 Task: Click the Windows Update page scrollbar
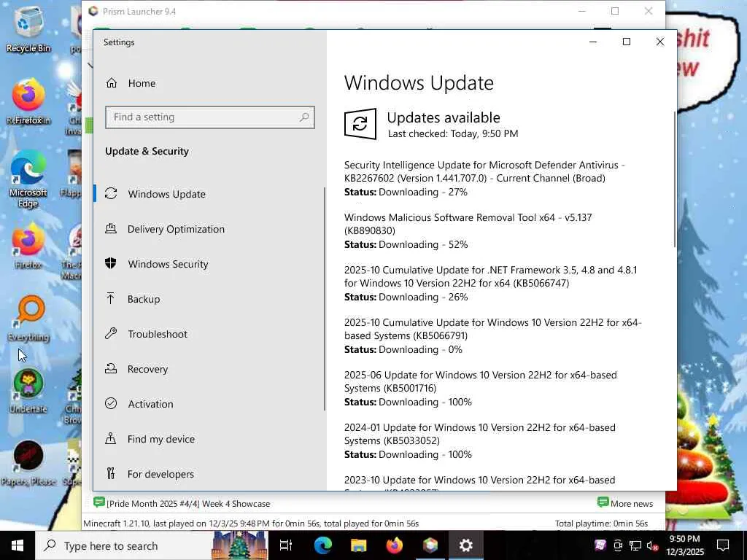click(675, 179)
